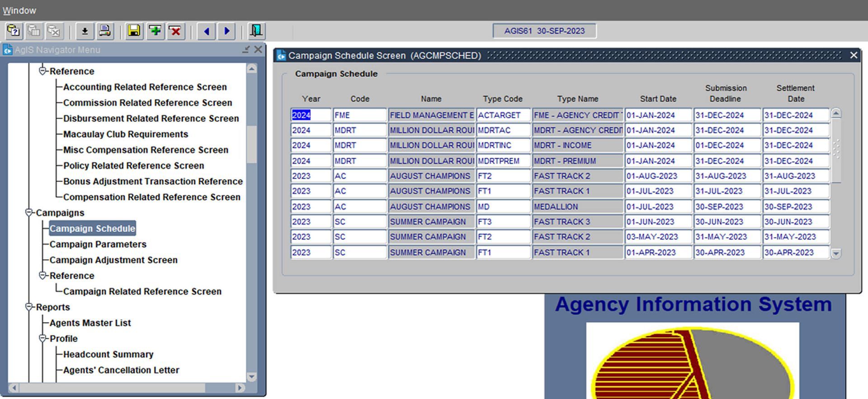
Task: Open Policy Related Reference Screen
Action: click(x=134, y=165)
